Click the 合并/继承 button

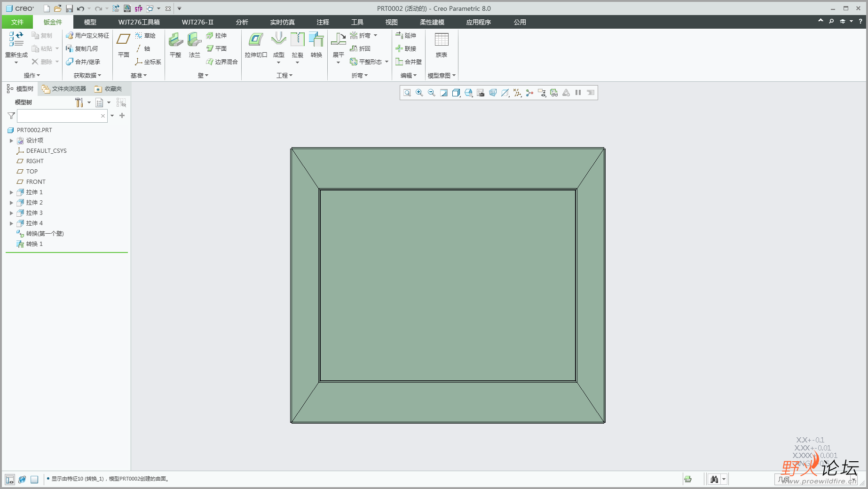tap(83, 62)
